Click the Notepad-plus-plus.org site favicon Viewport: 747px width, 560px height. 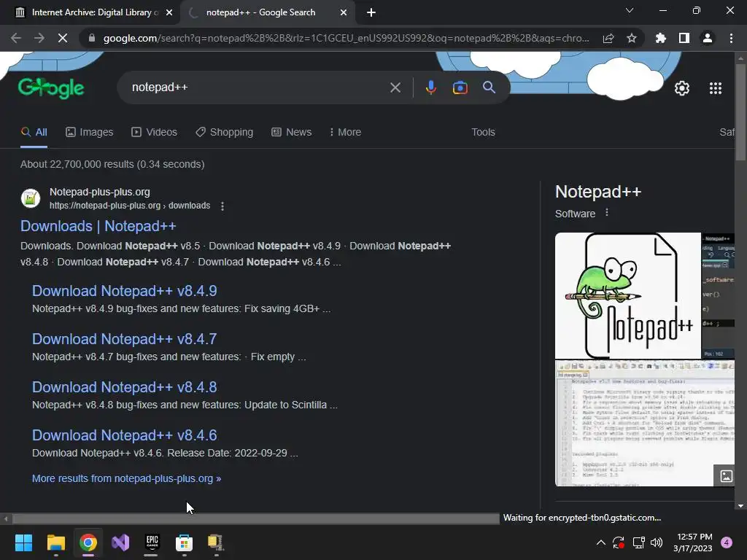pos(31,198)
